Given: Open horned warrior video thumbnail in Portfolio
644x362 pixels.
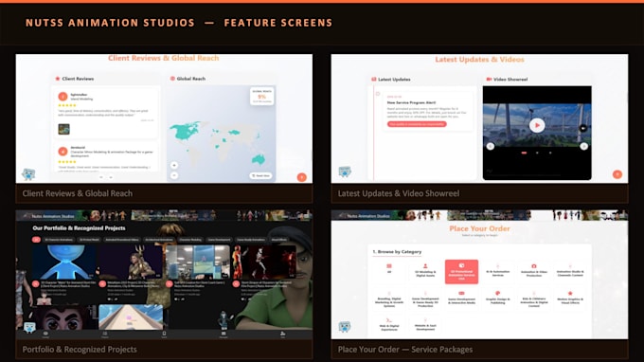Looking at the screenshot, I should coord(131,262).
